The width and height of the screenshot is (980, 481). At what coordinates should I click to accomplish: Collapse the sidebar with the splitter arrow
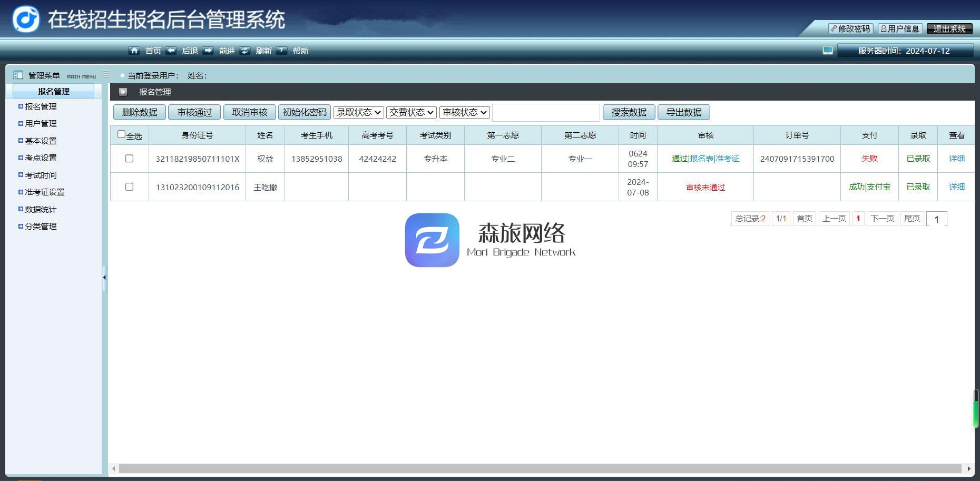tap(104, 278)
